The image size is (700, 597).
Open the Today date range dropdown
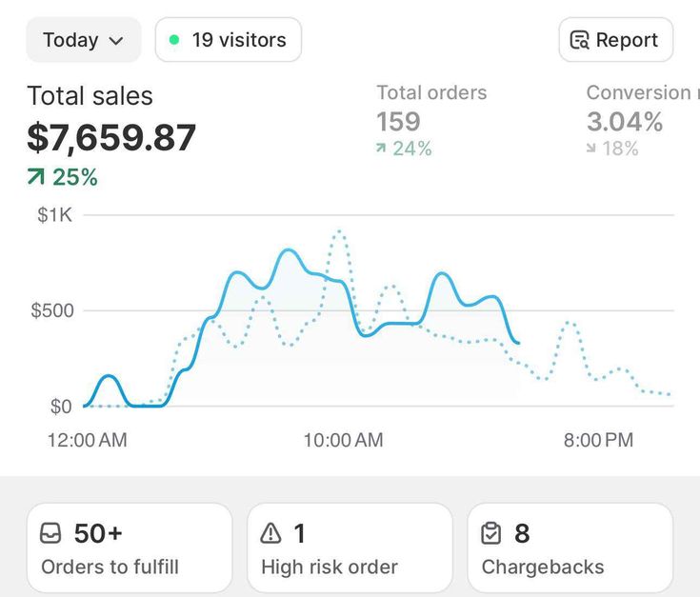point(83,40)
